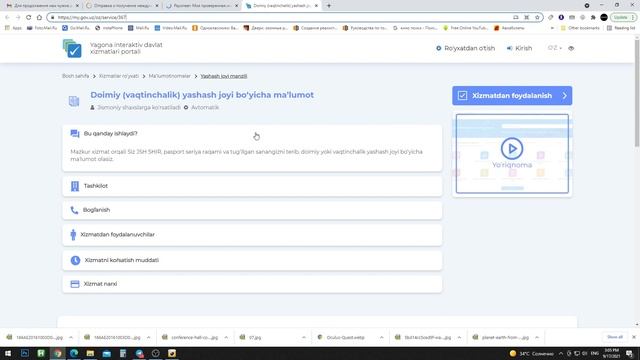Close the downloads bar
The height and width of the screenshot is (360, 640).
(633, 337)
